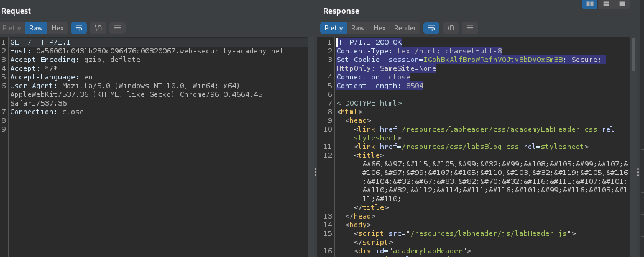Viewport: 644px width, 257px height.
Task: Click HTTP/1.1 200 OK status line
Action: click(369, 42)
